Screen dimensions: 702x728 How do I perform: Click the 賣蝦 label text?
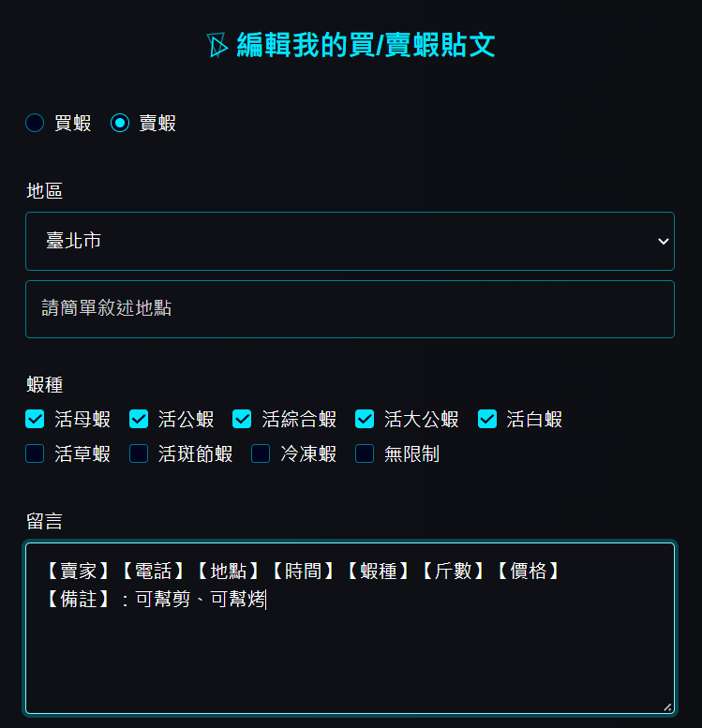pyautogui.click(x=157, y=123)
